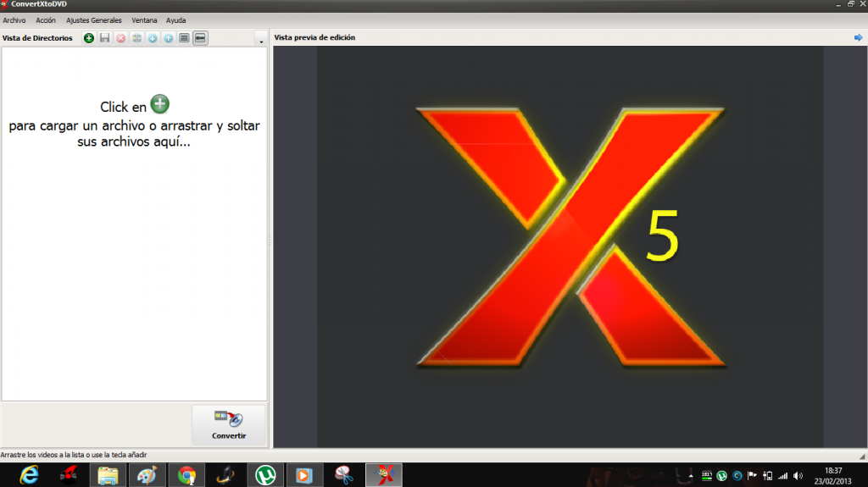Click the merge files toolbar icon
The width and height of the screenshot is (868, 487).
[x=136, y=38]
